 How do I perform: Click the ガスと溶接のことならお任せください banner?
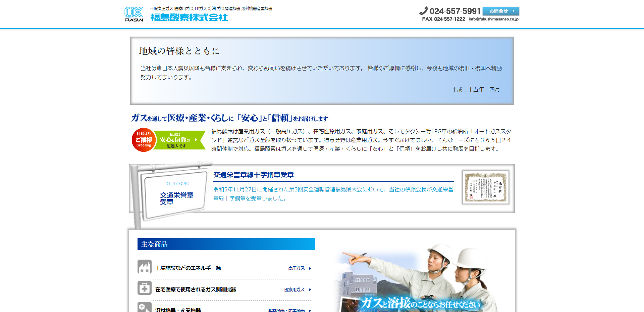click(x=419, y=303)
